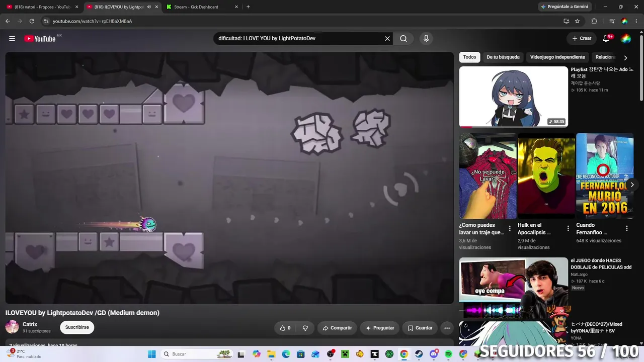Open Microsoft Edge from the taskbar
The height and width of the screenshot is (362, 644).
coord(286,354)
